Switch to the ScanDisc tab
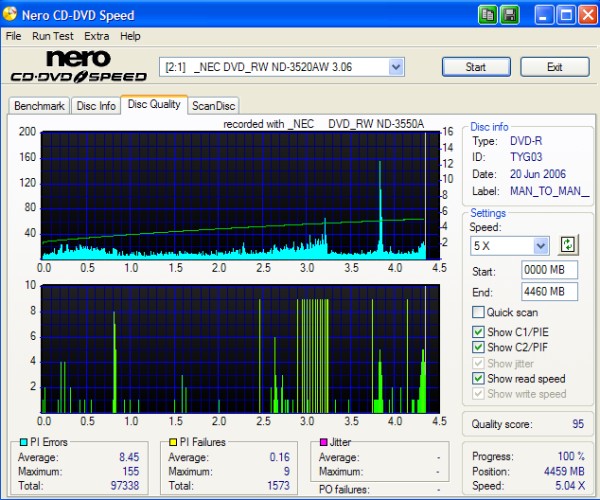The height and width of the screenshot is (500, 600). coord(214,106)
